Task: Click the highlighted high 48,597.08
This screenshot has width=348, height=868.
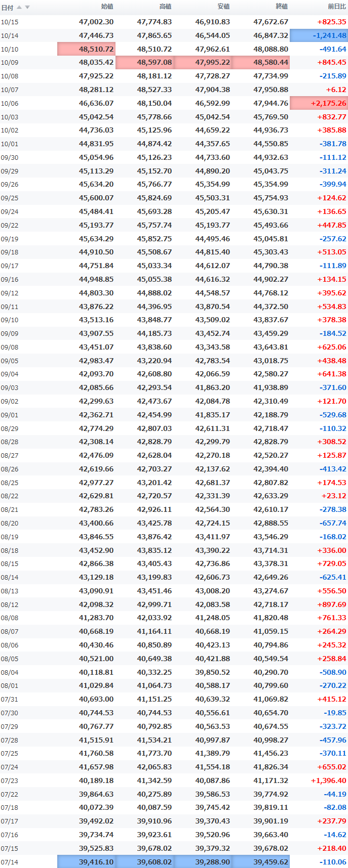Action: (145, 63)
